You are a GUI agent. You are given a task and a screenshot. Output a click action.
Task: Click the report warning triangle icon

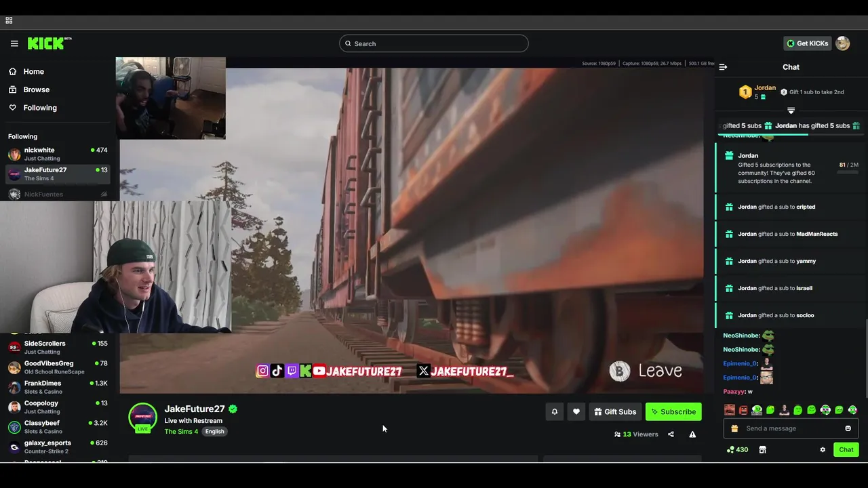coord(692,434)
